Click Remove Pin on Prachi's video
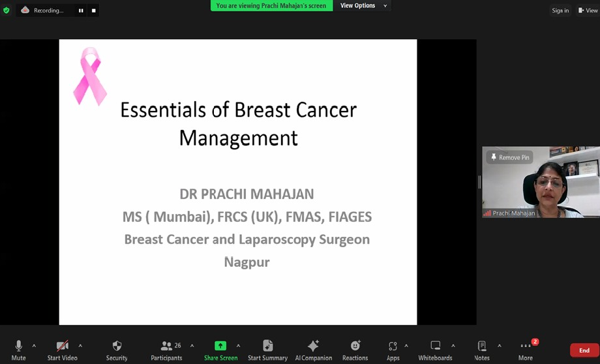Screen dimensions: 600x364 [509, 157]
